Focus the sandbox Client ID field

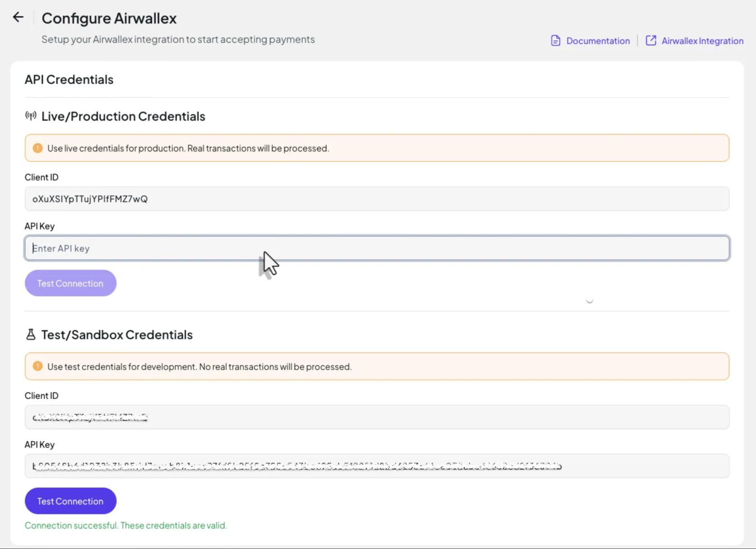click(x=377, y=417)
